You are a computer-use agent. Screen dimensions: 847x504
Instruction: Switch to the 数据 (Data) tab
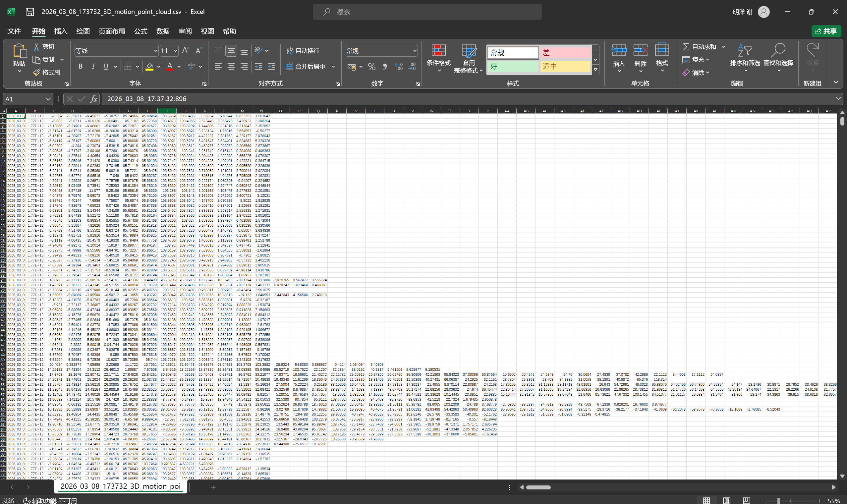(x=163, y=31)
